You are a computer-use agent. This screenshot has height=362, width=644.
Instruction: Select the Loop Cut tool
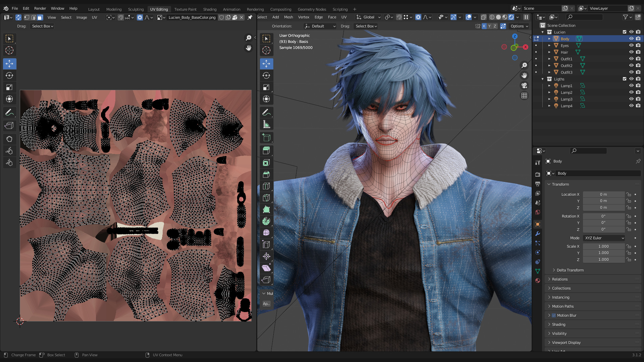[x=266, y=186]
